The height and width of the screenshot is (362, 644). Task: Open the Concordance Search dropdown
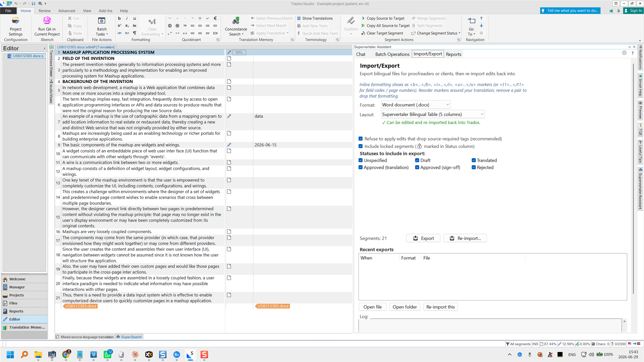tap(236, 26)
